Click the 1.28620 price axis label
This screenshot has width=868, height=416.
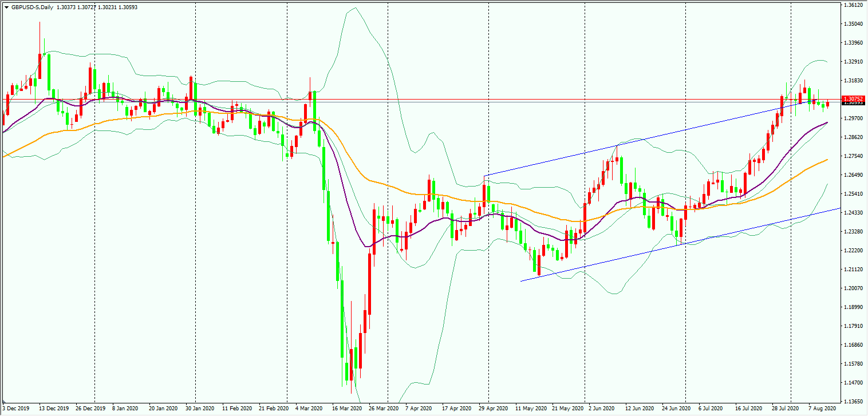[853, 137]
